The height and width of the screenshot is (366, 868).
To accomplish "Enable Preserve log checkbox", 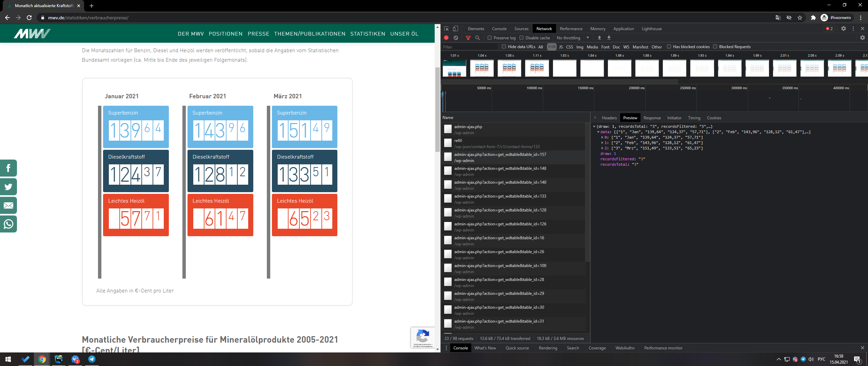I will [490, 38].
